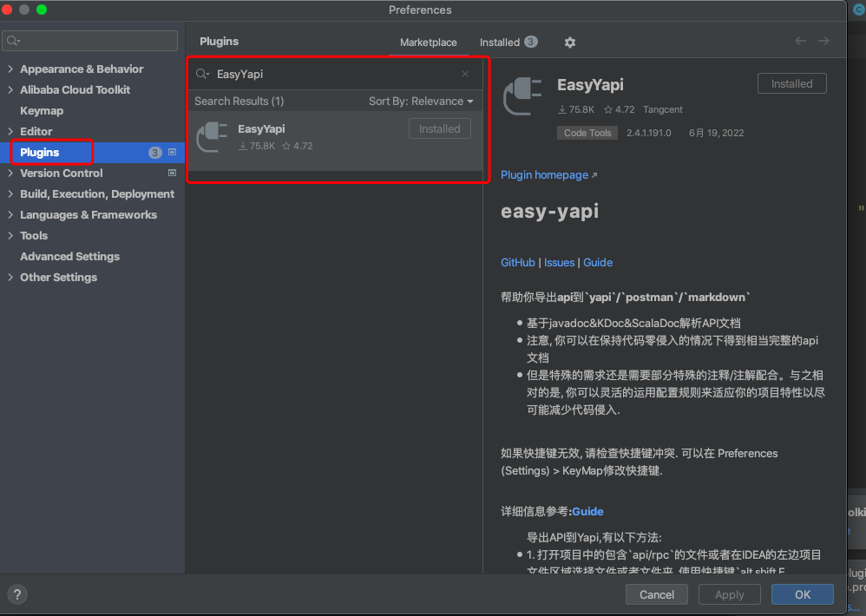Click the project-level icon beside Plugins

click(x=173, y=152)
